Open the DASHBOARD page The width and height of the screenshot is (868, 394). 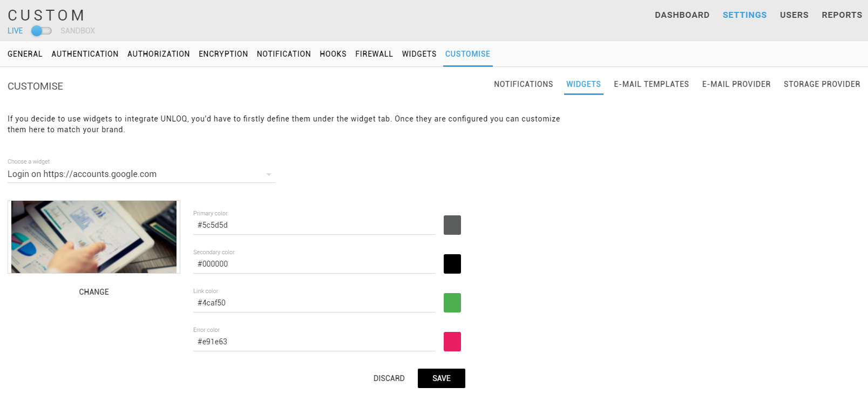(682, 15)
